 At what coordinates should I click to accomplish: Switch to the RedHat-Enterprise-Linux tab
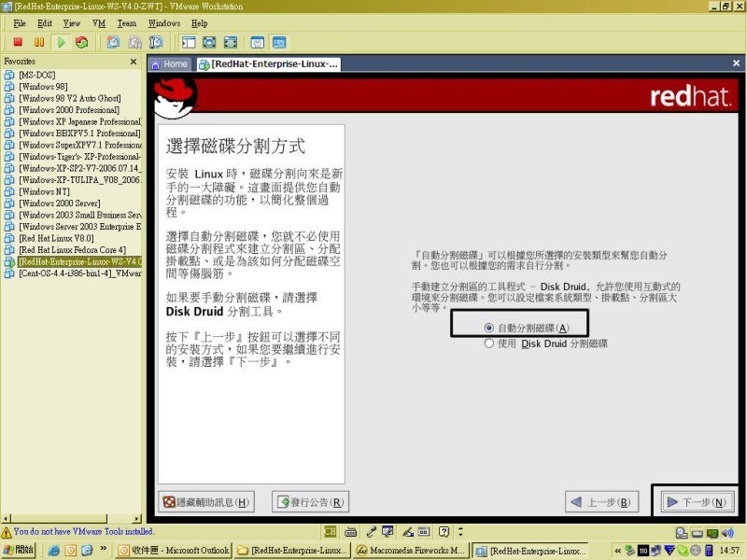(x=268, y=64)
